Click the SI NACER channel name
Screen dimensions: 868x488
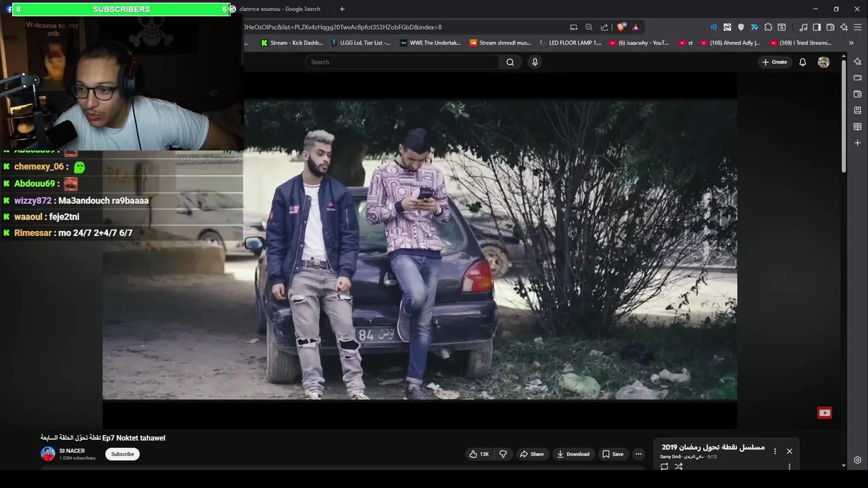tap(72, 451)
